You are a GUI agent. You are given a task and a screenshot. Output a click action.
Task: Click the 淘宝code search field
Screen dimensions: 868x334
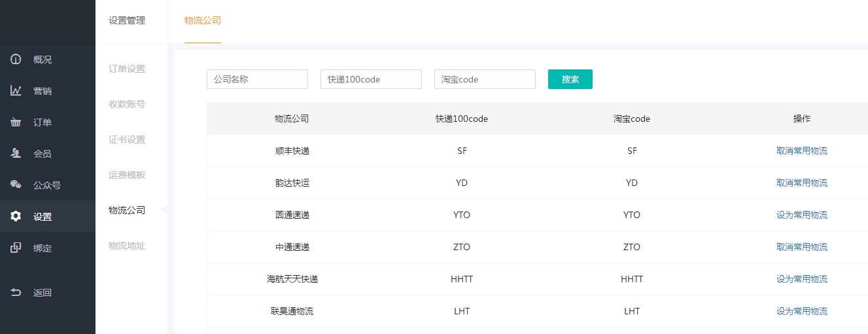click(485, 79)
